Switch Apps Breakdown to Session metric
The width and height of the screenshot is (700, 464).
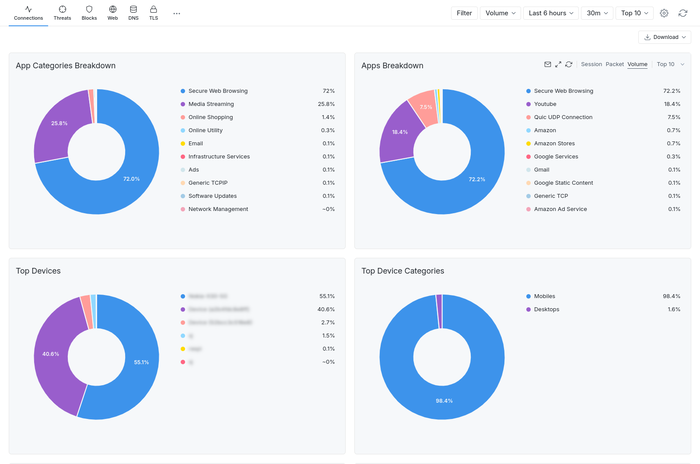[x=591, y=64]
